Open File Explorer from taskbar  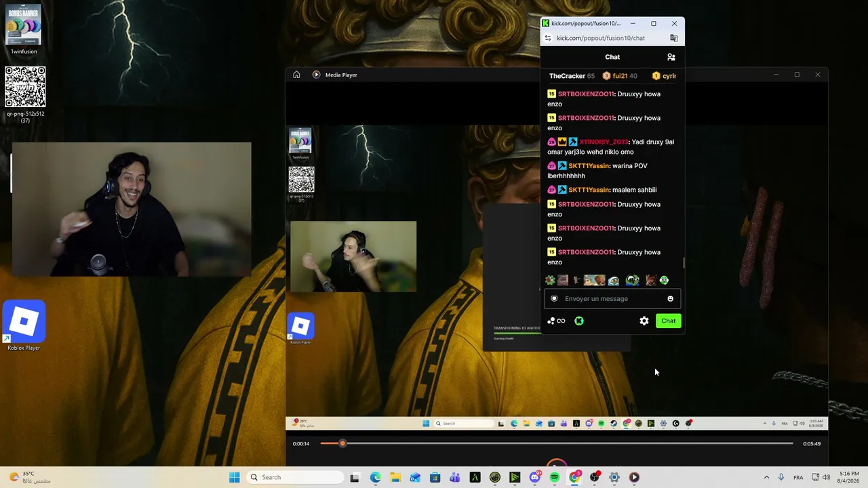click(x=395, y=477)
